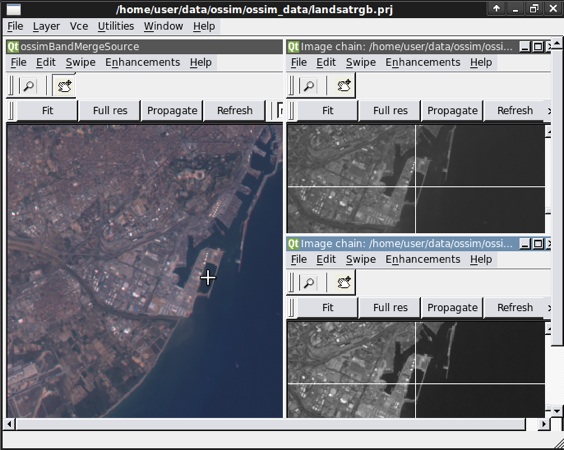This screenshot has height=450, width=564.
Task: Click right arrow of bottom horizontal scrollbar
Action: click(543, 424)
